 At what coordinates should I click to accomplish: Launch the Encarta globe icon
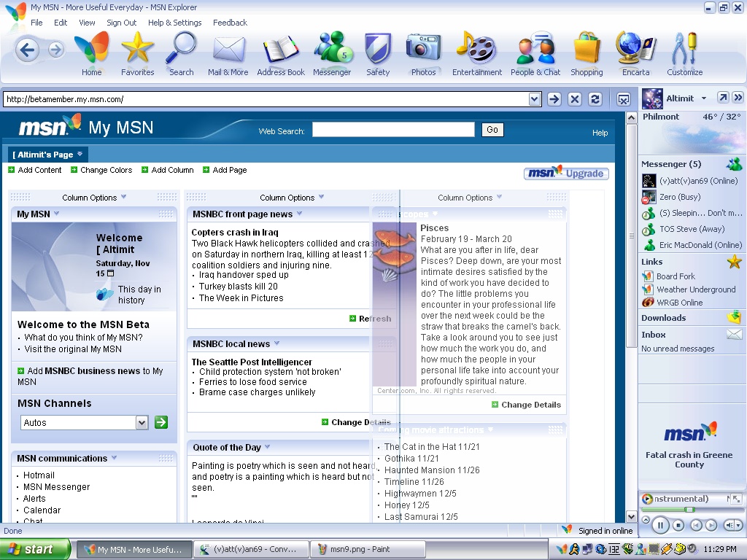click(x=635, y=48)
